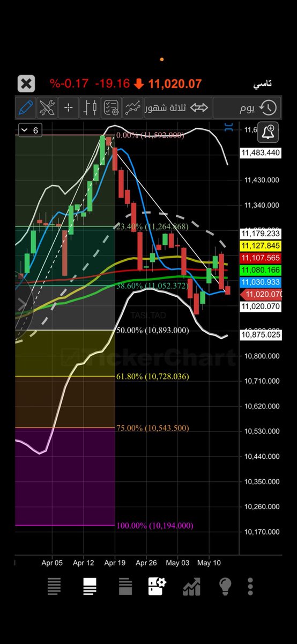This screenshot has width=297, height=644.
Task: Change the candlestick chart type
Action: point(90,108)
